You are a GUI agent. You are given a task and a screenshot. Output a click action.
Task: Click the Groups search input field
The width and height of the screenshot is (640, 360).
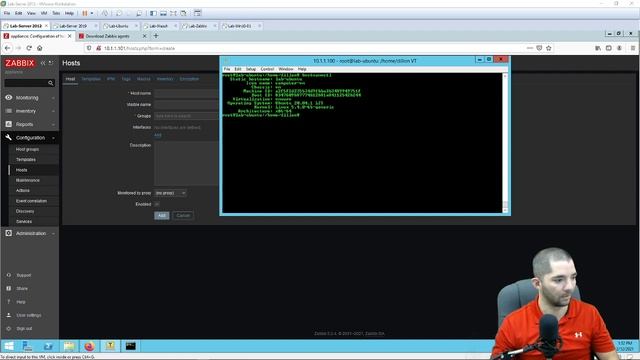187,116
